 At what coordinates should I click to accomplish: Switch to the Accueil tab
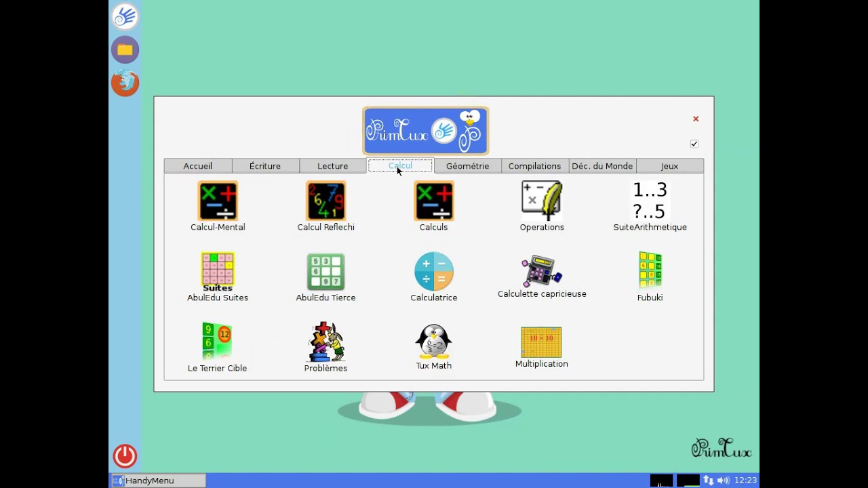198,166
